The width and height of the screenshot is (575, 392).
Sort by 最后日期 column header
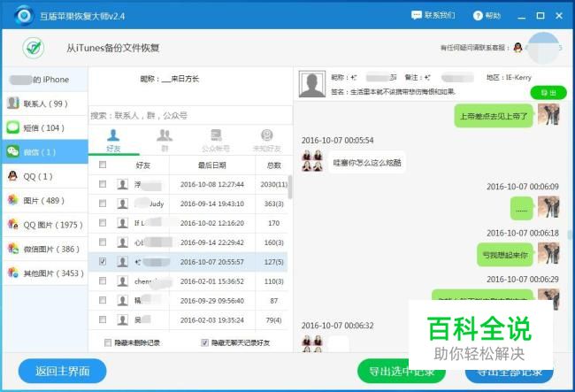[x=212, y=165]
